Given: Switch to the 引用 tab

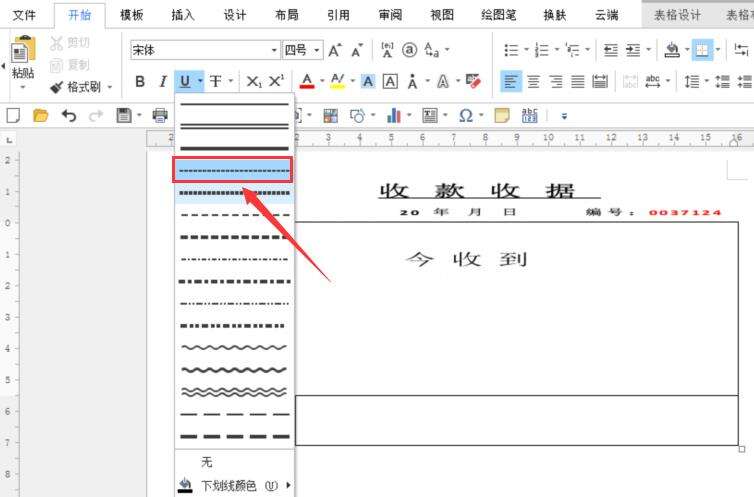Looking at the screenshot, I should coord(339,15).
